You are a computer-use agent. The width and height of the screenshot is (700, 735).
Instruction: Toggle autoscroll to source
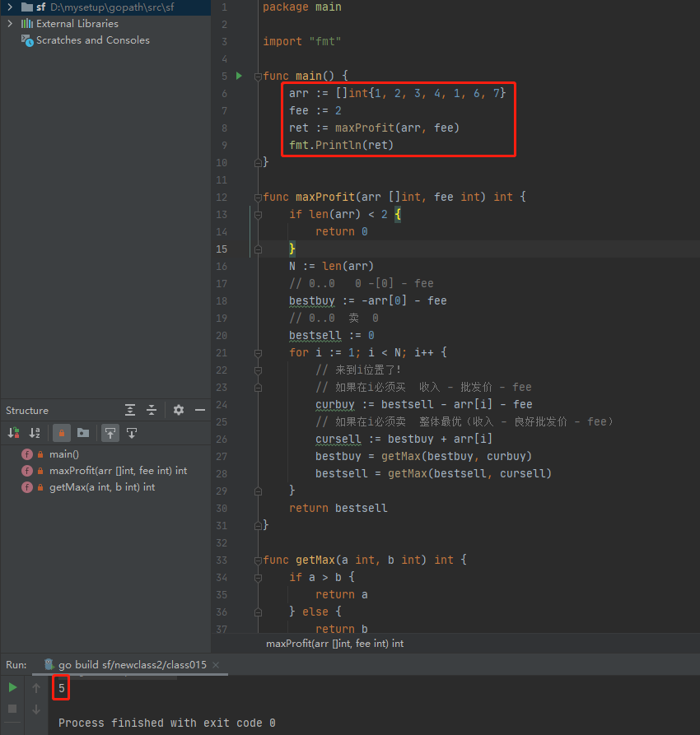(x=110, y=433)
